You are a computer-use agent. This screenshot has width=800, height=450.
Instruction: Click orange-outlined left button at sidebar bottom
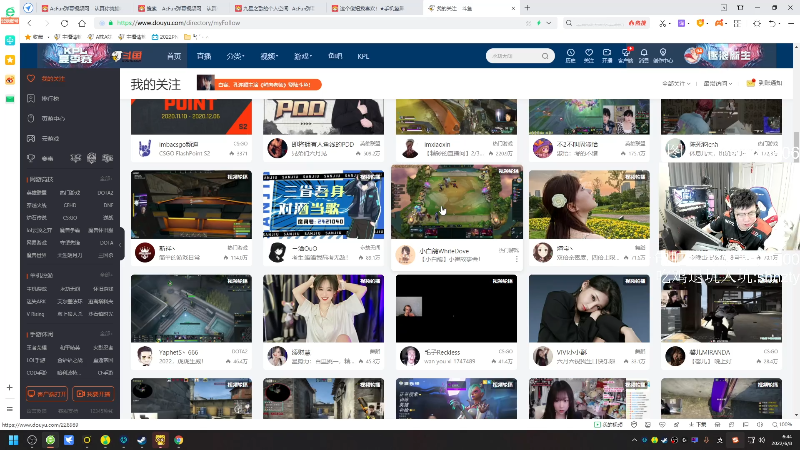pyautogui.click(x=47, y=394)
